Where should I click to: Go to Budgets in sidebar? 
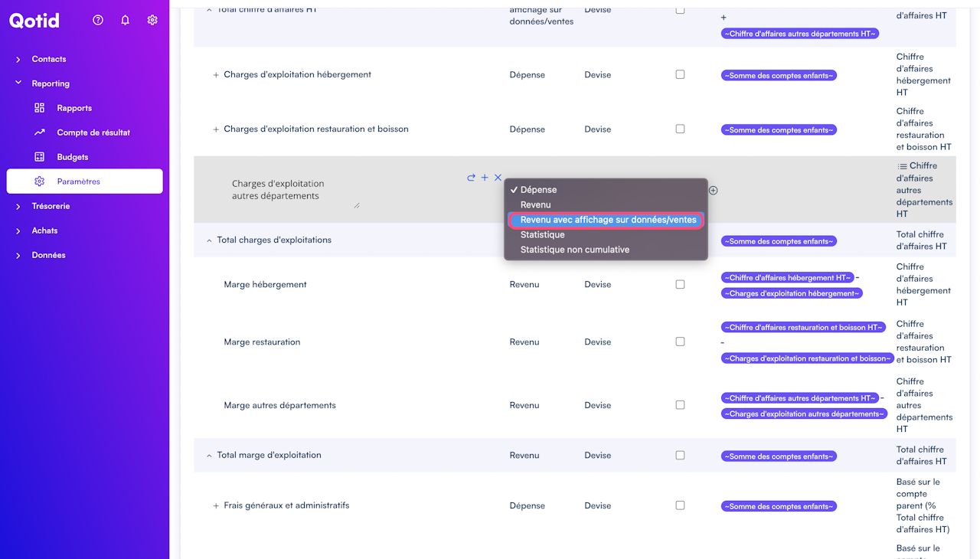point(73,157)
